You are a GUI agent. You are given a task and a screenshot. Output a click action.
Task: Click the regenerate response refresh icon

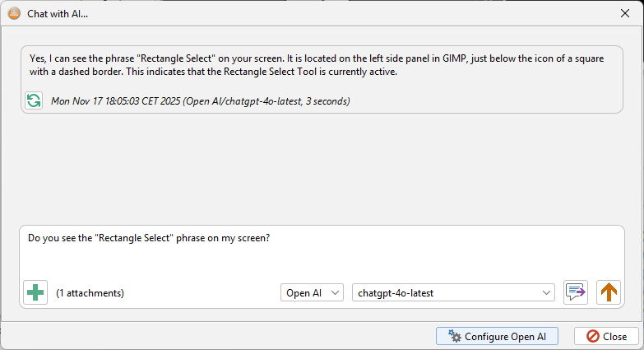pos(34,100)
